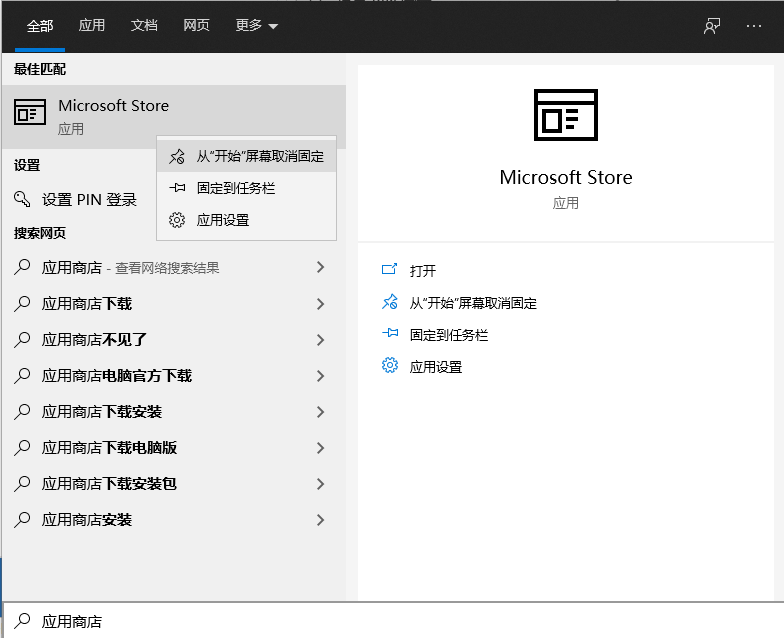Viewport: 784px width, 638px height.
Task: Click the key icon beside 设置 PIN 登录
Action: pos(22,200)
